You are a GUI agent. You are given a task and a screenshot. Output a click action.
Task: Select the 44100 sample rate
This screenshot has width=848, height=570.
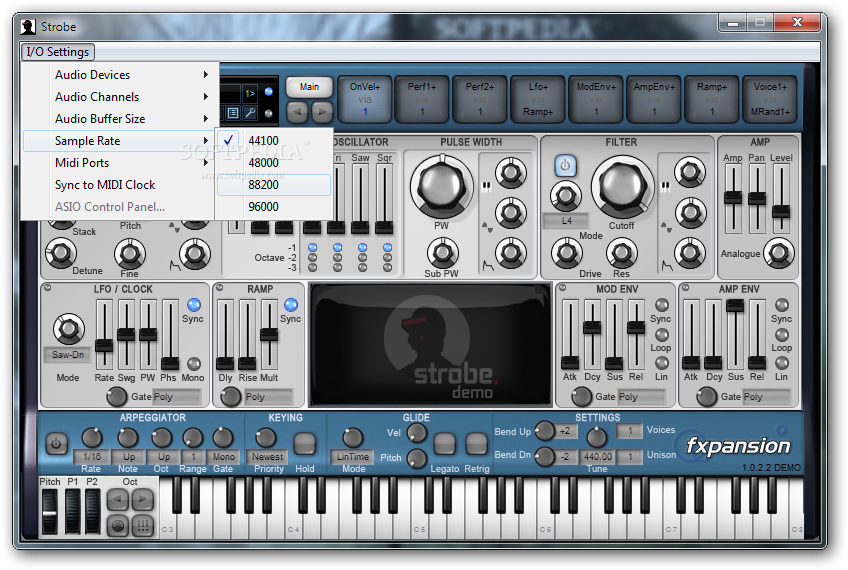[274, 141]
